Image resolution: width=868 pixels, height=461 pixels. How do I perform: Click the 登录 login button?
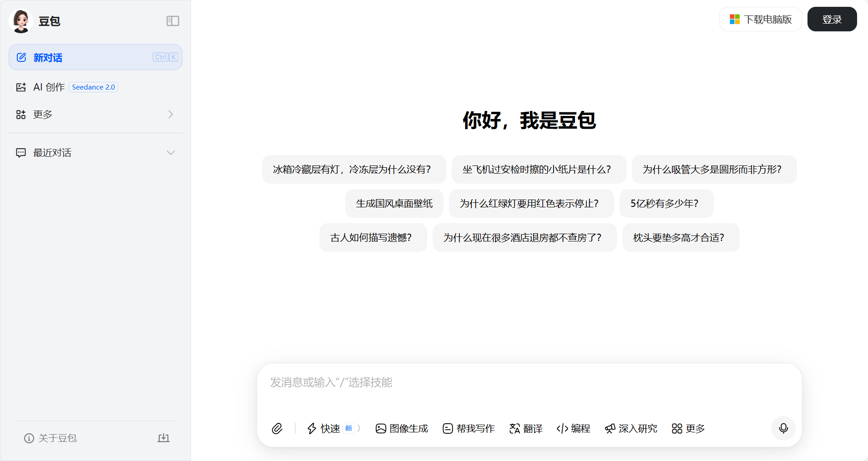[x=832, y=19]
